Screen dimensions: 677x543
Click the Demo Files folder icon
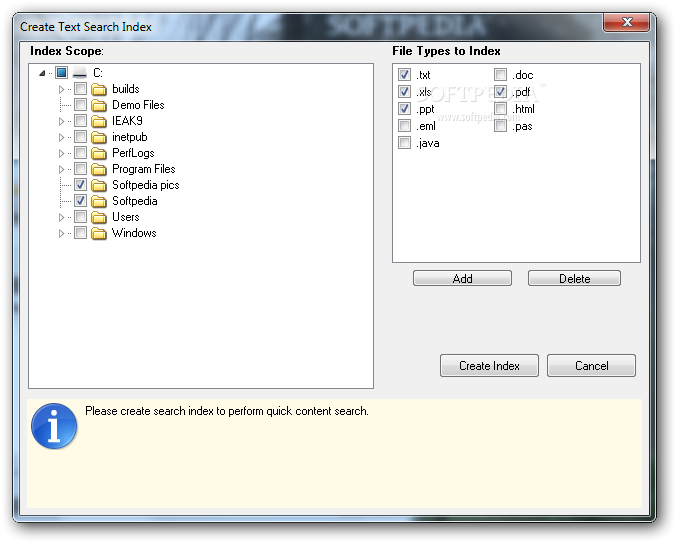point(99,105)
